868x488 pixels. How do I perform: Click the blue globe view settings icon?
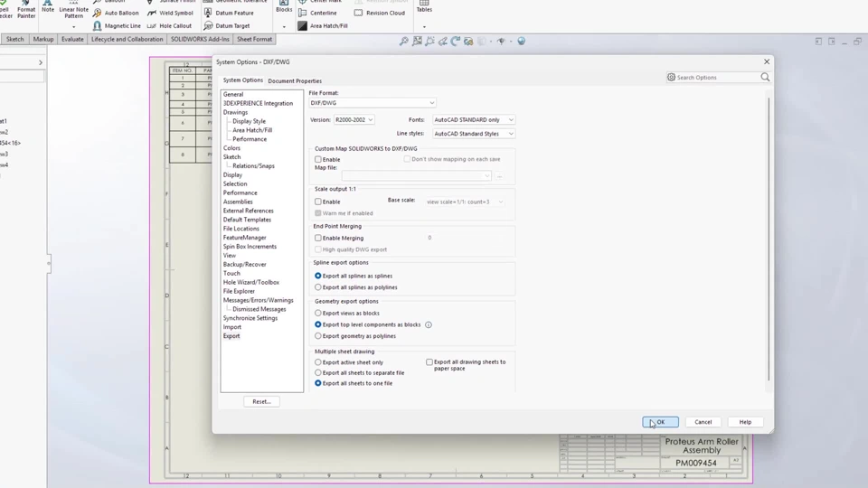click(x=521, y=42)
